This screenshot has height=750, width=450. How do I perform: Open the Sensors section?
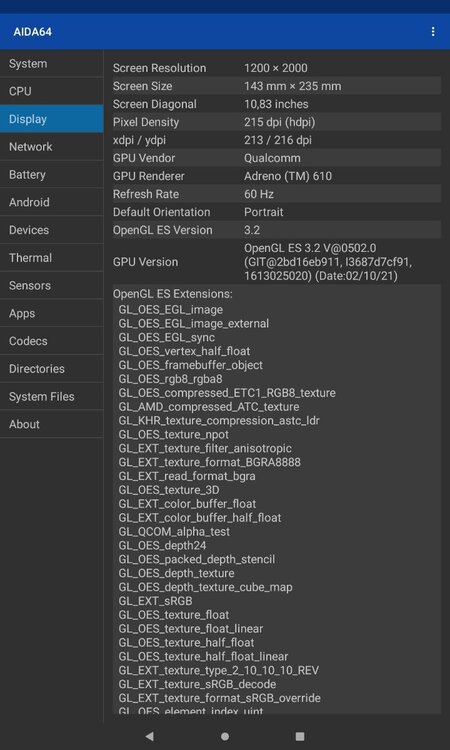point(52,286)
